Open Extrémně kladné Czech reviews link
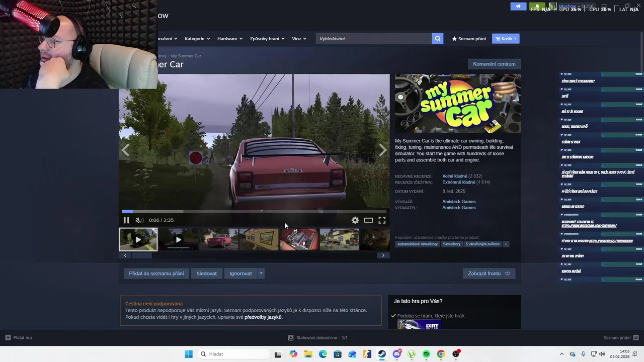 click(458, 182)
